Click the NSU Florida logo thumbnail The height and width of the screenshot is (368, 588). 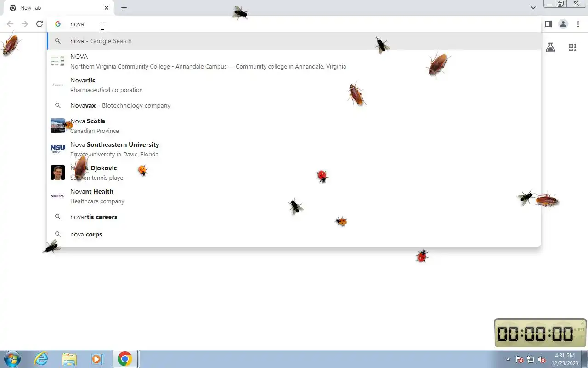tap(58, 149)
